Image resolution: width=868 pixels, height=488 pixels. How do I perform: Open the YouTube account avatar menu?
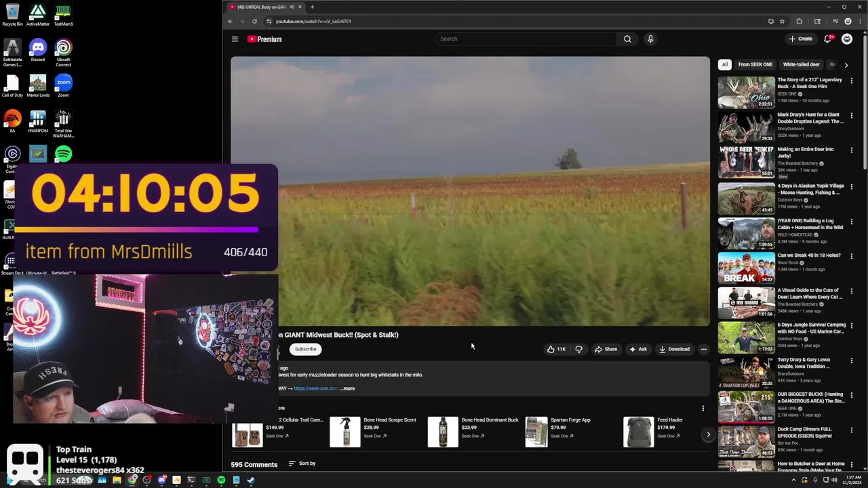tap(847, 39)
